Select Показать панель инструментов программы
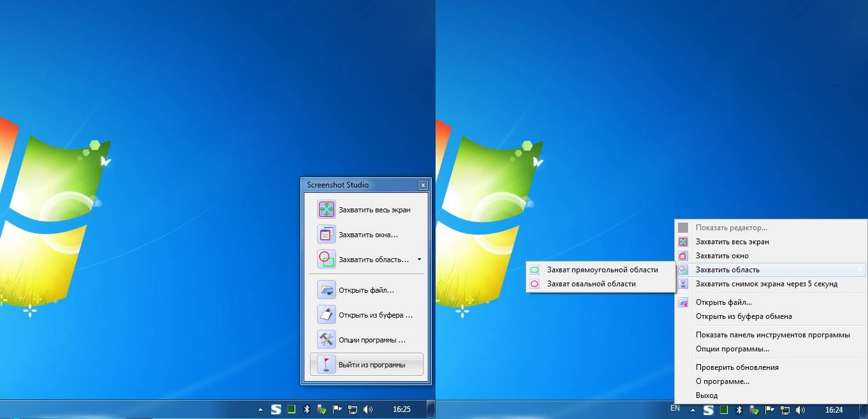868x419 pixels. click(770, 335)
